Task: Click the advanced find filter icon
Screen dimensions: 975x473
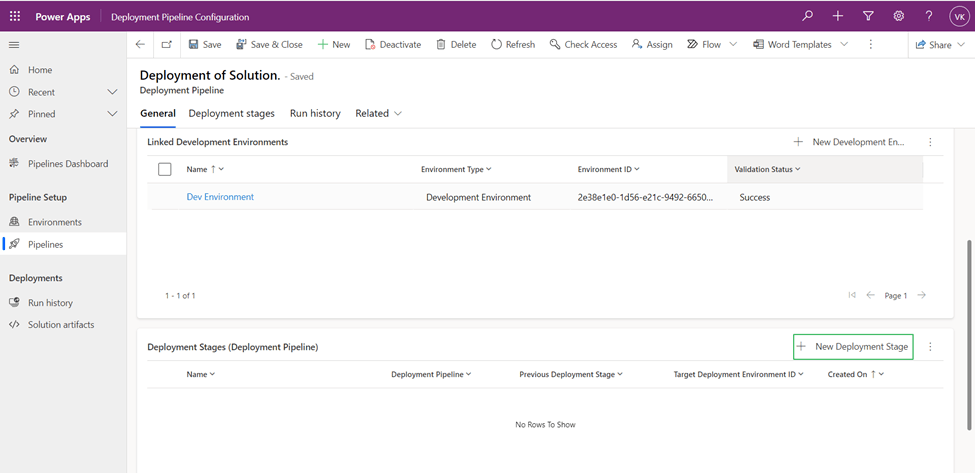Action: (x=868, y=17)
